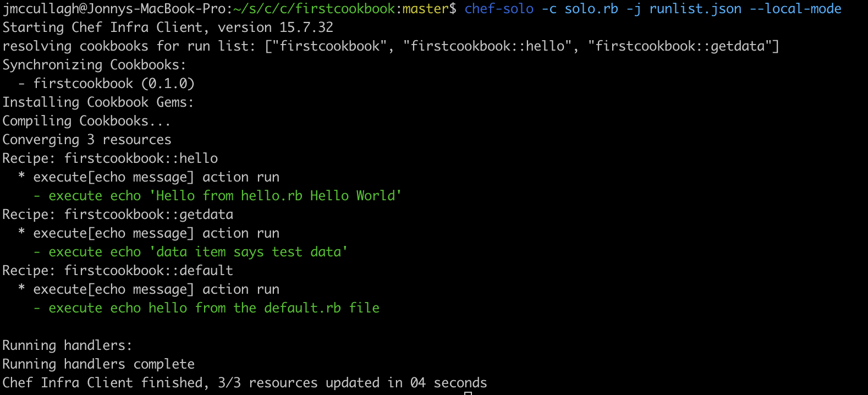Click the "Recipe: firstcookbook::hello" line
The image size is (868, 395).
tap(110, 158)
